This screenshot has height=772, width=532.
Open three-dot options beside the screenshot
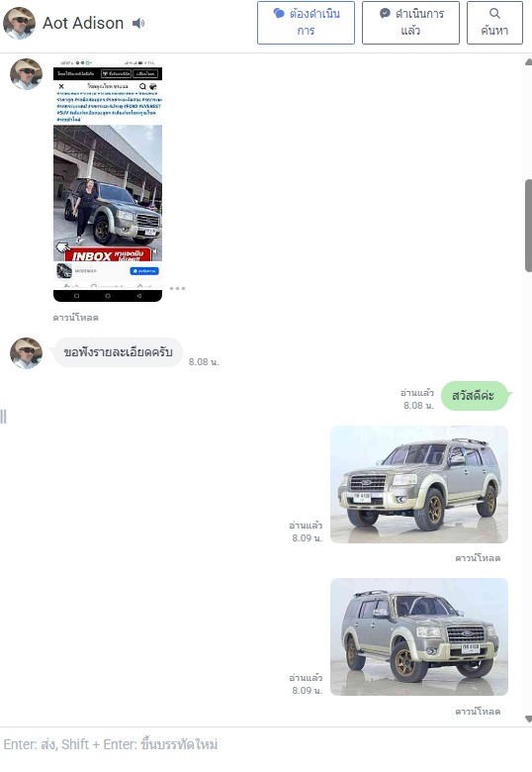pos(177,289)
